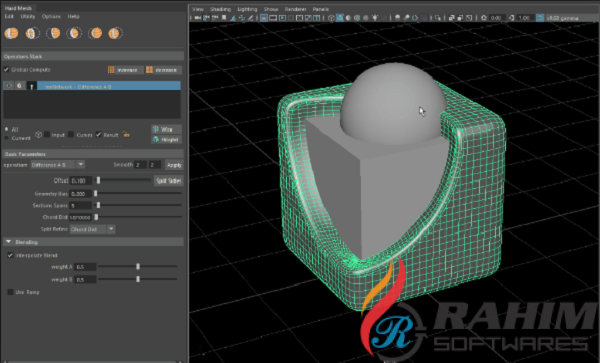Click the Hilight button
The height and width of the screenshot is (363, 600).
(166, 139)
